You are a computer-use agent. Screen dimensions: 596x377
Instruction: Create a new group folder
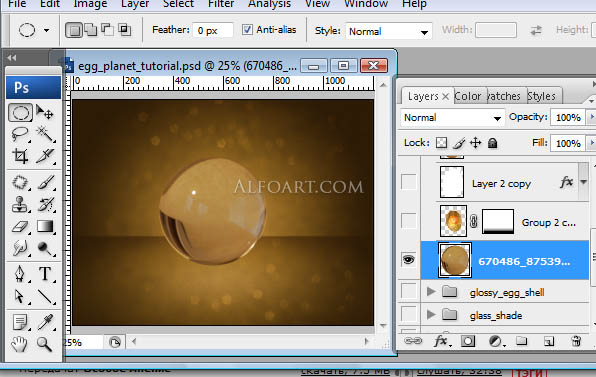click(x=522, y=341)
